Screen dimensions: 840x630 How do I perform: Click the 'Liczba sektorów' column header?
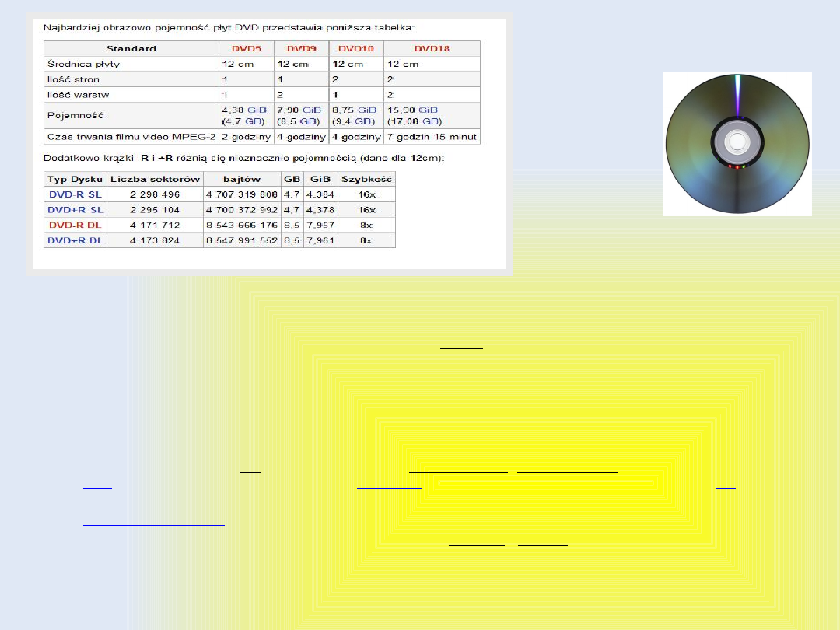(x=156, y=179)
